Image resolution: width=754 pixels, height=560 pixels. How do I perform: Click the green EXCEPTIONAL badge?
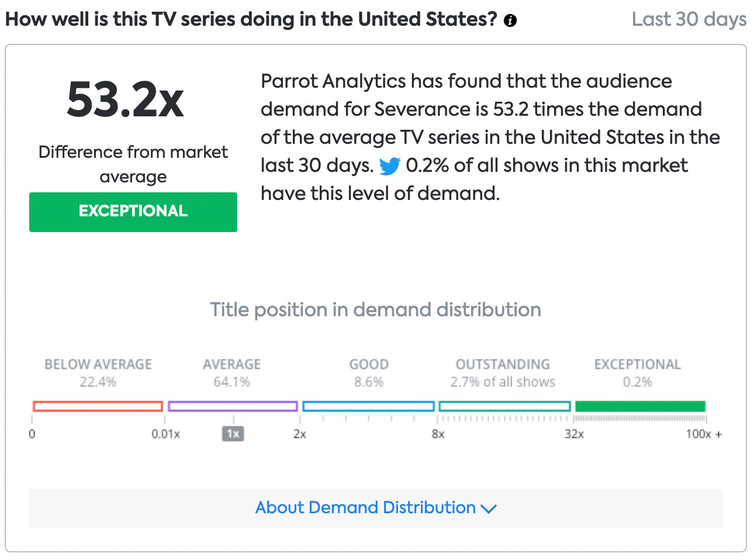[133, 212]
